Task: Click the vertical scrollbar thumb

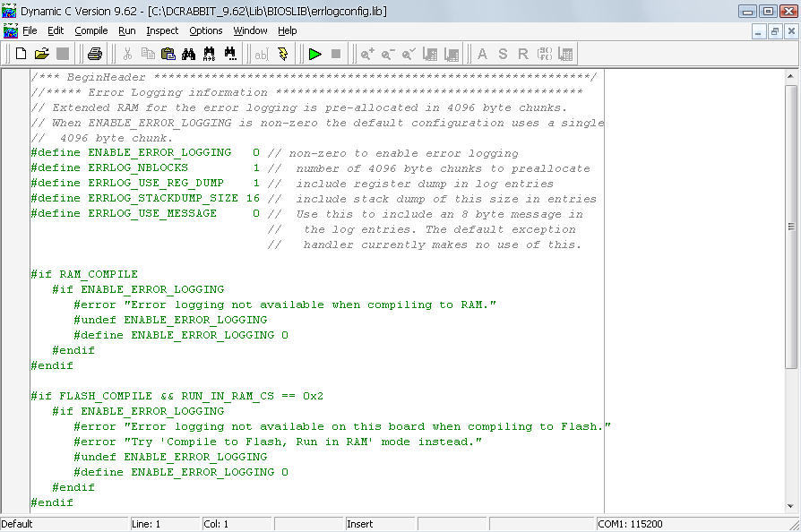Action: click(791, 224)
